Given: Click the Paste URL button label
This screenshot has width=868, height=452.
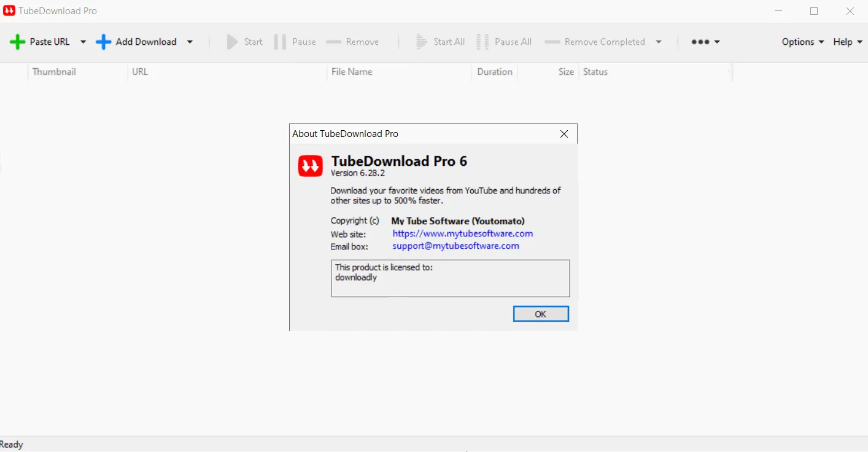Looking at the screenshot, I should click(x=50, y=42).
